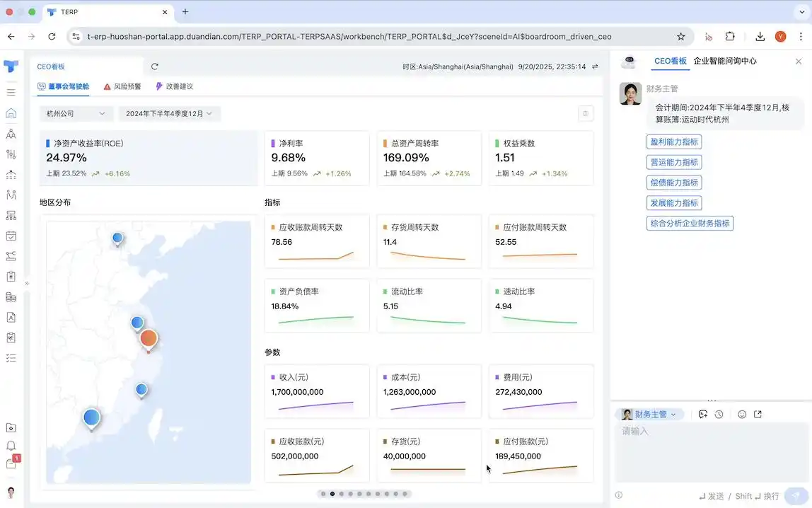Viewport: 812px width, 508px height.
Task: Expand the 杭州公司 company dropdown
Action: point(76,114)
